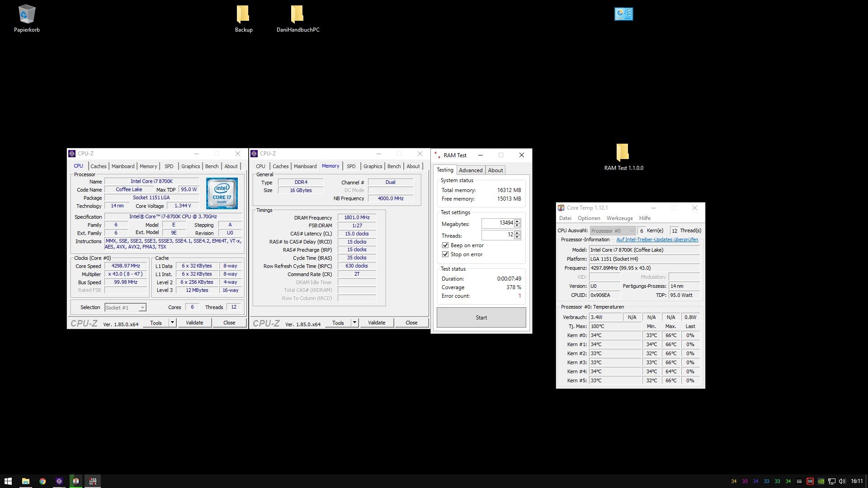Click the CPU-Z title icon of the Memory window
This screenshot has height=488, width=868.
tap(254, 154)
